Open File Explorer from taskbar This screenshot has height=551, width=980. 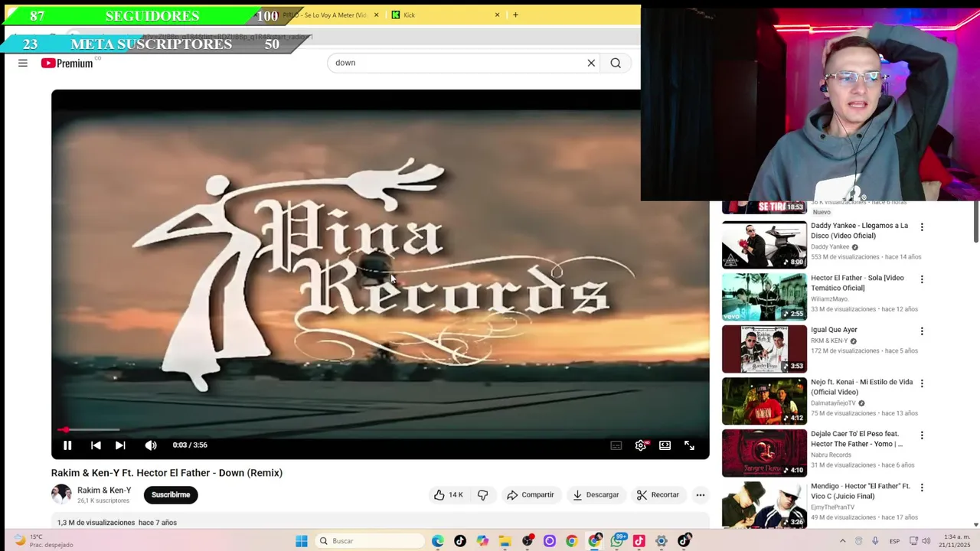tap(505, 541)
